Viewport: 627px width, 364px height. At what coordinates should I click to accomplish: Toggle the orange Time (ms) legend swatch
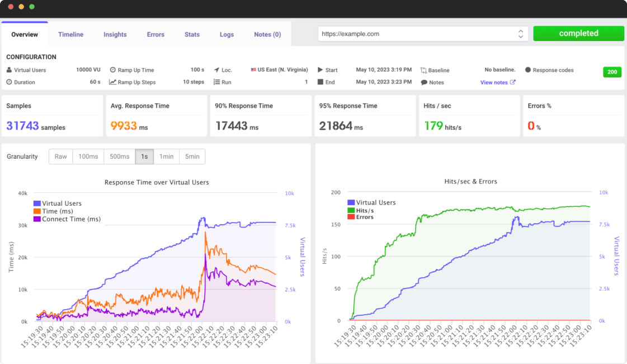click(37, 211)
